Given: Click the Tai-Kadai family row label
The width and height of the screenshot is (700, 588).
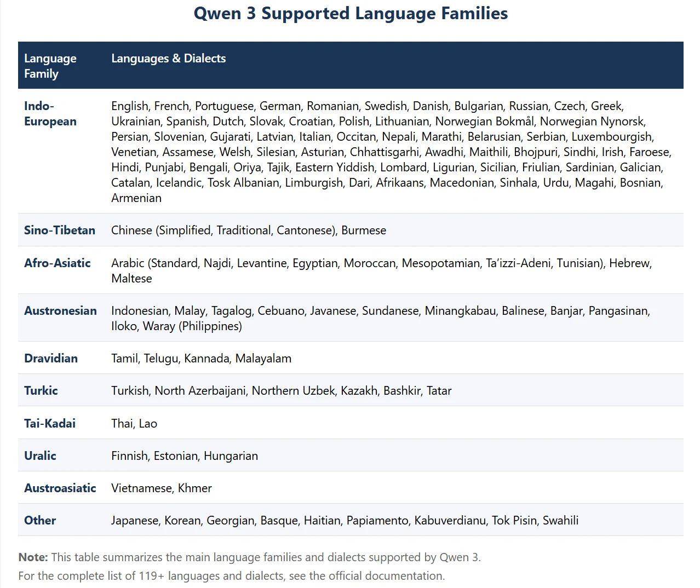Looking at the screenshot, I should (50, 423).
